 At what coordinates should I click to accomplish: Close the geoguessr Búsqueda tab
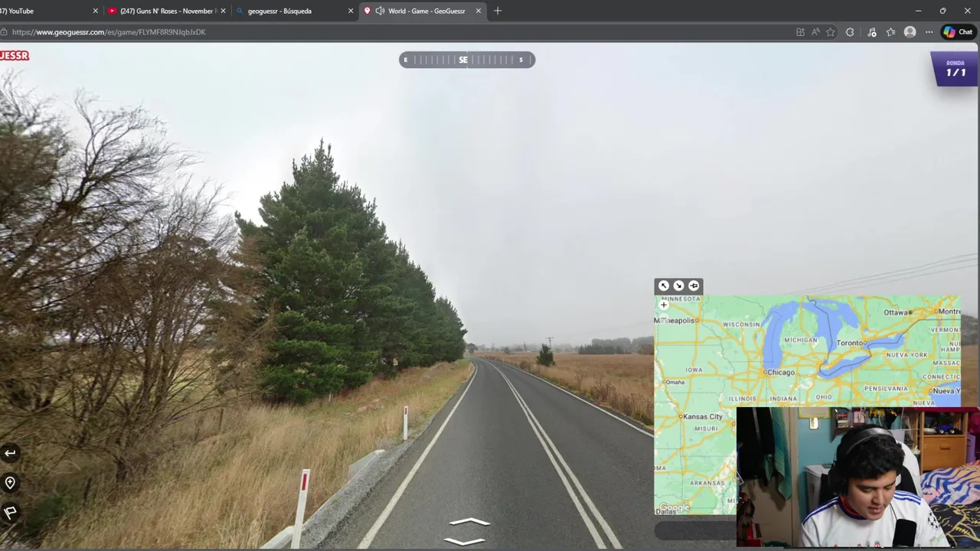tap(351, 11)
